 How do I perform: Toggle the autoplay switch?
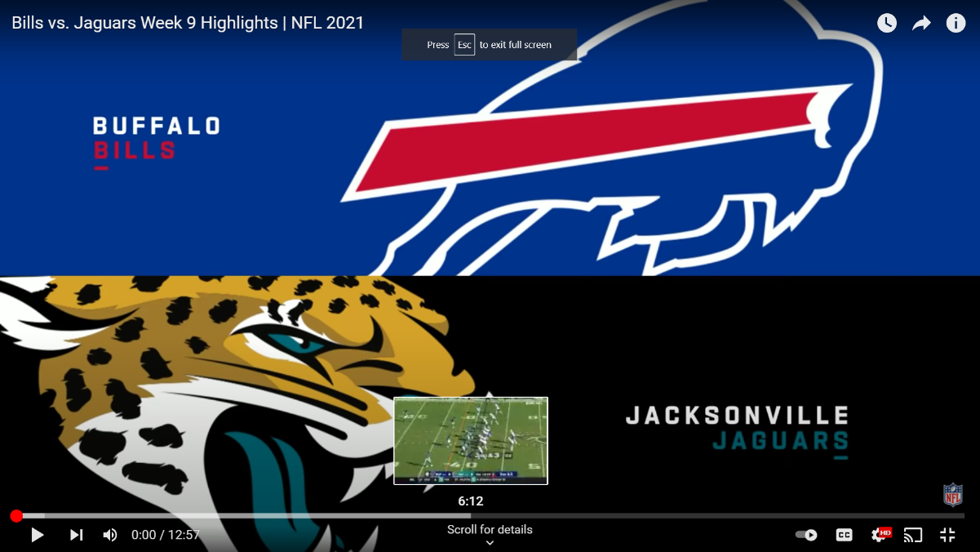806,535
